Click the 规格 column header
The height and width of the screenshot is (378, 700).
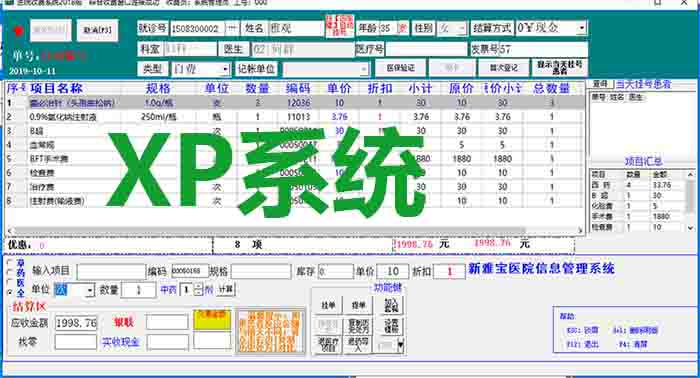158,88
